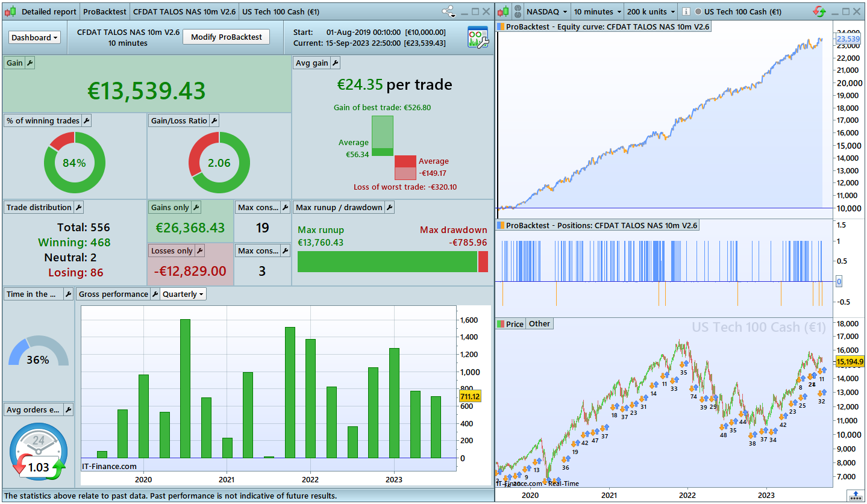The image size is (867, 504).
Task: Click the wrench next to Avg gain
Action: pos(336,63)
